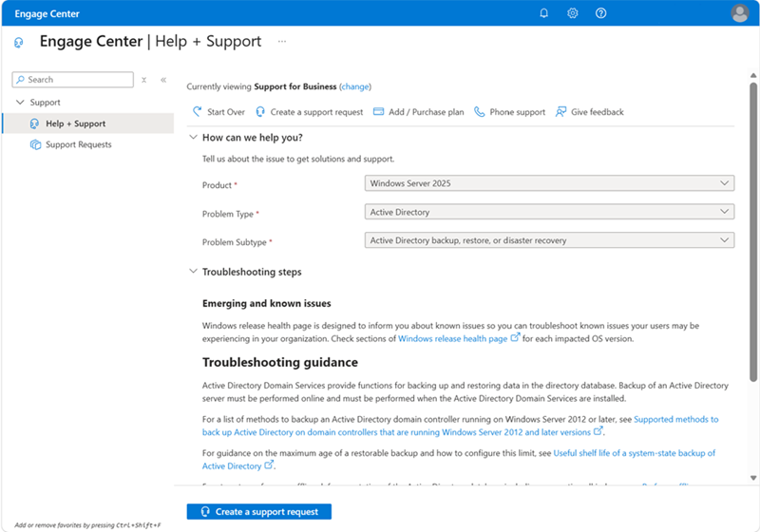Viewport: 760px width, 532px height.
Task: Select Help + Support in sidebar
Action: click(x=88, y=123)
